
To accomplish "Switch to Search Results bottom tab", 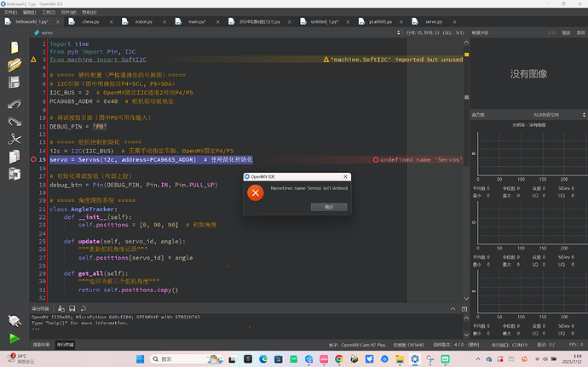I will [41, 345].
